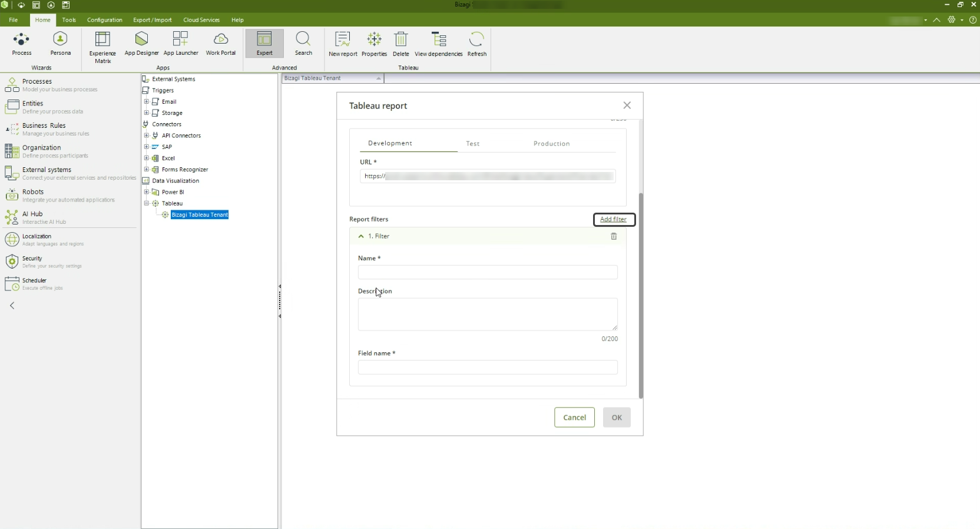
Task: Delete filter 1 with trash icon
Action: (614, 236)
